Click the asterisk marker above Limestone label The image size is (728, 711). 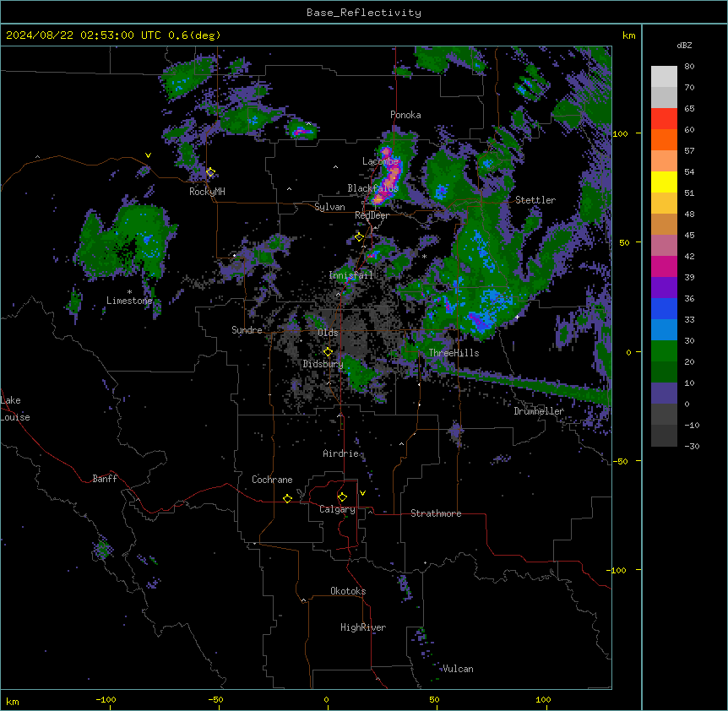click(129, 292)
